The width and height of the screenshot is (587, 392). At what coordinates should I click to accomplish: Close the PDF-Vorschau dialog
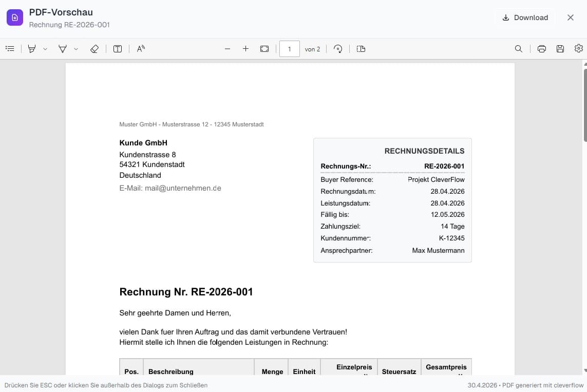pyautogui.click(x=571, y=17)
